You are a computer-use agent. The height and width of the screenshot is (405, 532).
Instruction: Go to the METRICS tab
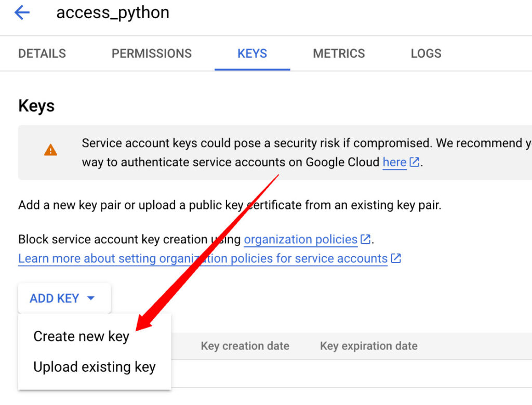339,54
